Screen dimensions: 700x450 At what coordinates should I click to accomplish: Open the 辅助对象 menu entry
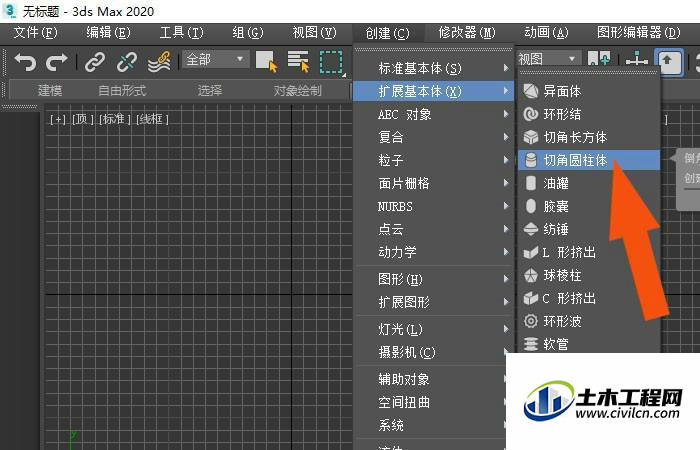(x=430, y=379)
